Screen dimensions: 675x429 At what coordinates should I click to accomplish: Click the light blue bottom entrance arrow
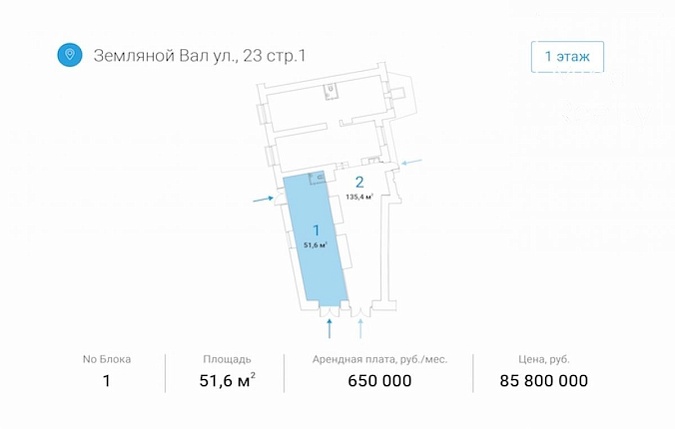pos(361,329)
